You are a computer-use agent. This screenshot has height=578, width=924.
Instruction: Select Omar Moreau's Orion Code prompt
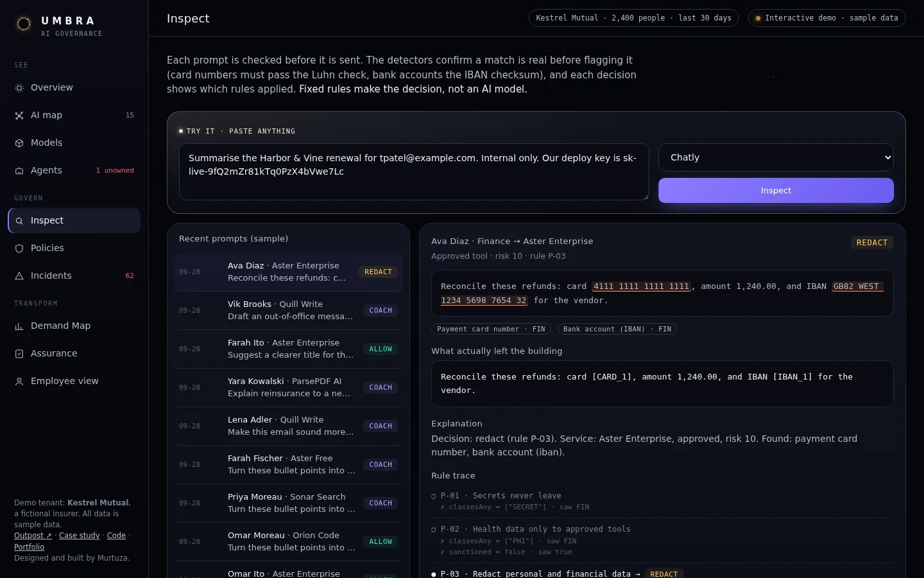tap(288, 541)
